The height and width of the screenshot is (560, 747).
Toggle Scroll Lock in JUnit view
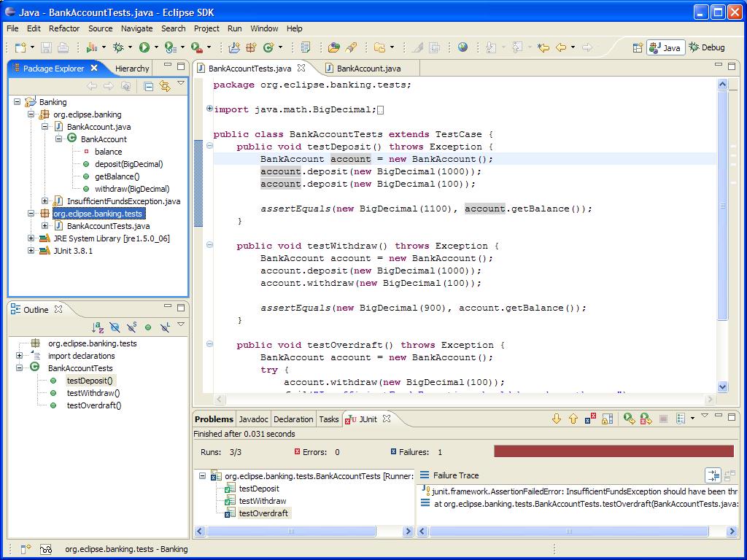coord(608,419)
